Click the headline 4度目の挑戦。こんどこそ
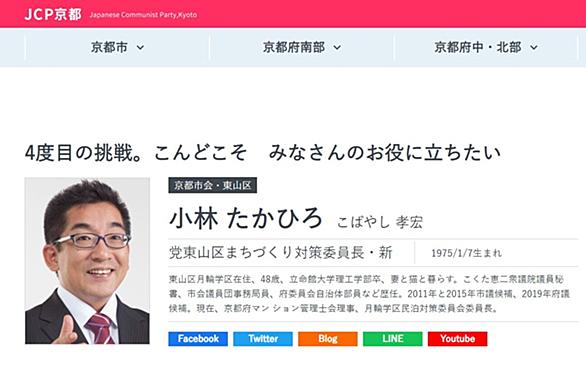The width and height of the screenshot is (586, 380). (136, 153)
